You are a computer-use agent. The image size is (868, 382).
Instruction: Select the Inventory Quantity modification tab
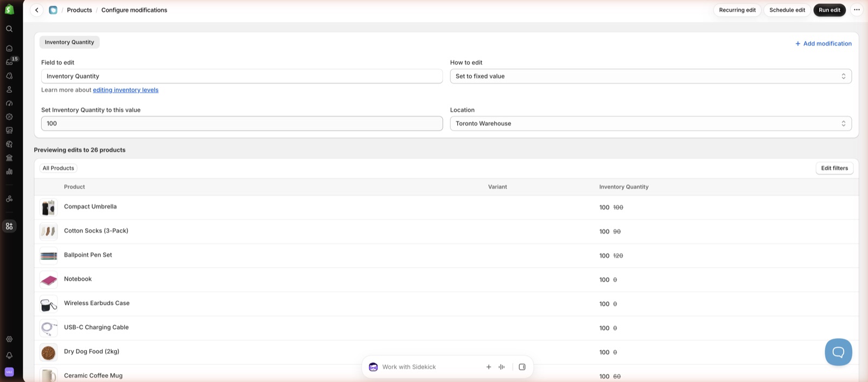[69, 42]
